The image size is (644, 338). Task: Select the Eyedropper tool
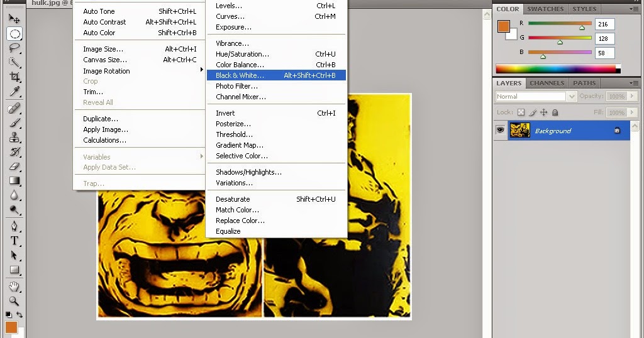(14, 91)
